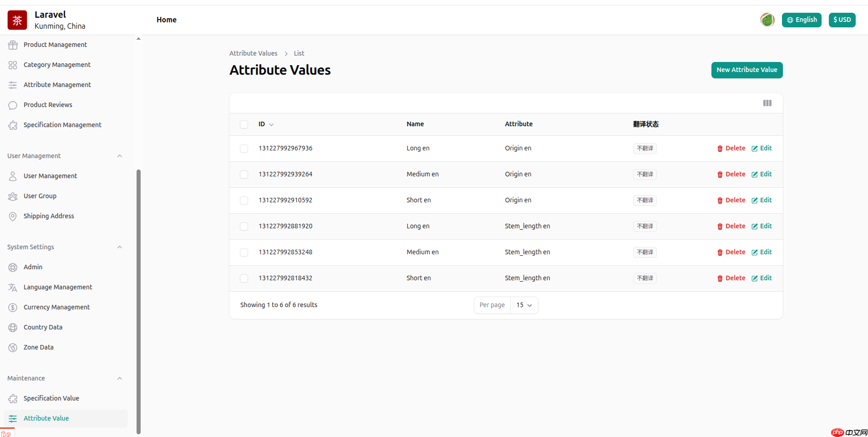The width and height of the screenshot is (868, 437).
Task: Click the column toggle icon above table
Action: (767, 103)
